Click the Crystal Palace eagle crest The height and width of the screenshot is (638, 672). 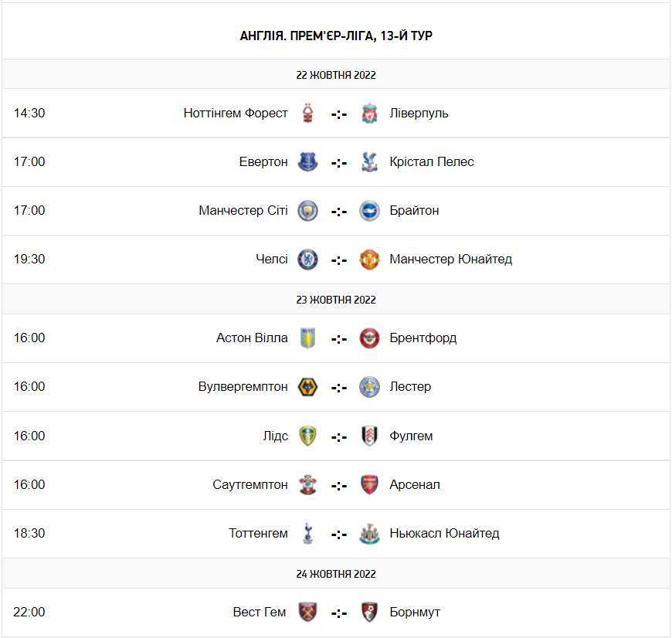pos(369,161)
